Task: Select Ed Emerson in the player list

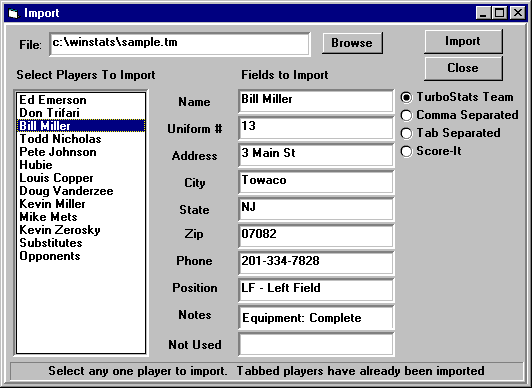Action: coord(81,100)
